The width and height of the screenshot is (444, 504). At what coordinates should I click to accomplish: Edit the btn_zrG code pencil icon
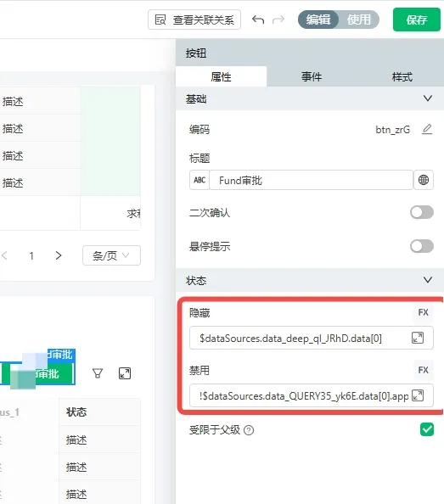click(x=427, y=129)
